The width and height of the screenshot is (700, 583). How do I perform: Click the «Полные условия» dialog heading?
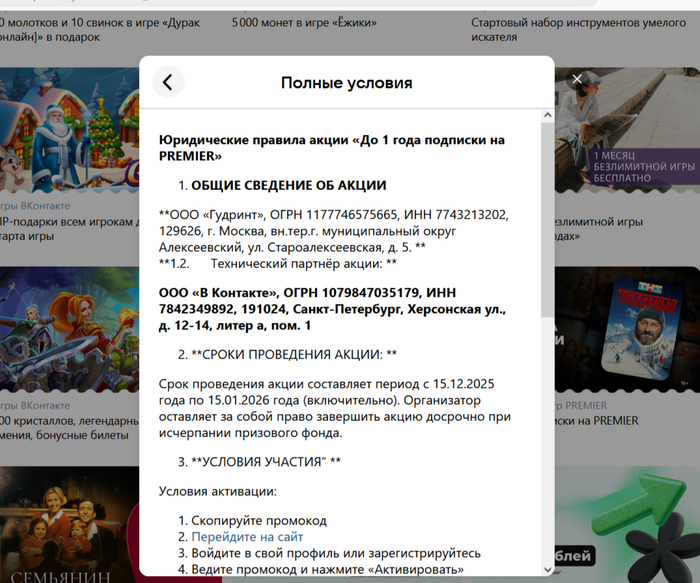(346, 83)
